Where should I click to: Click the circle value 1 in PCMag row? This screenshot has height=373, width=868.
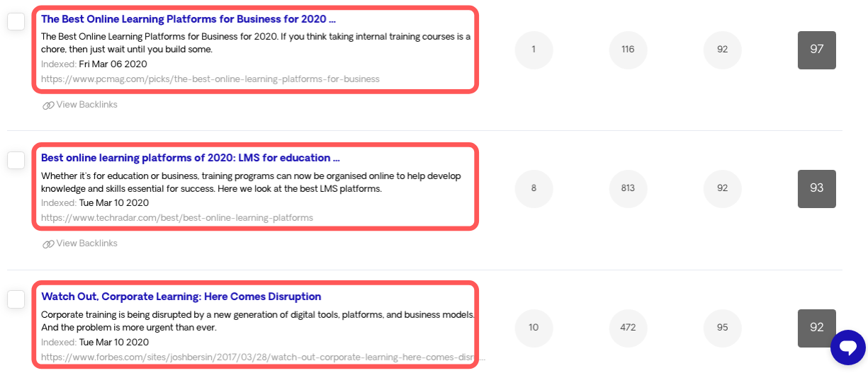pos(534,50)
